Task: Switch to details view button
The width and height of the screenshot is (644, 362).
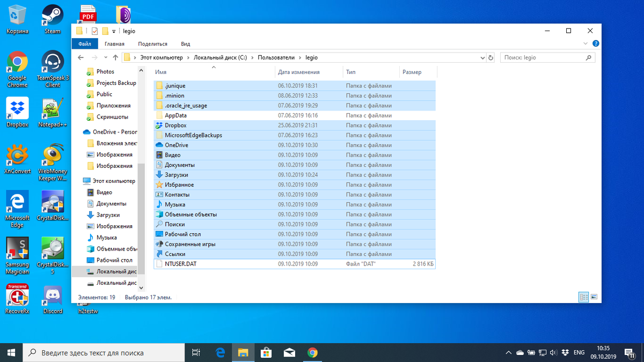Action: click(x=584, y=297)
